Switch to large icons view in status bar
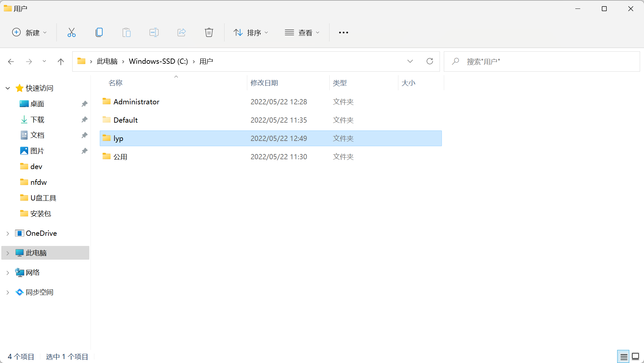 coord(635,356)
